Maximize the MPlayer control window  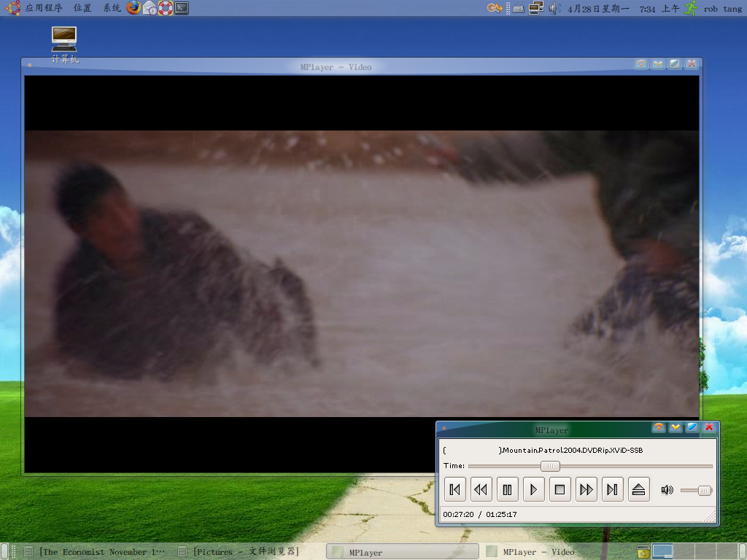tap(692, 427)
